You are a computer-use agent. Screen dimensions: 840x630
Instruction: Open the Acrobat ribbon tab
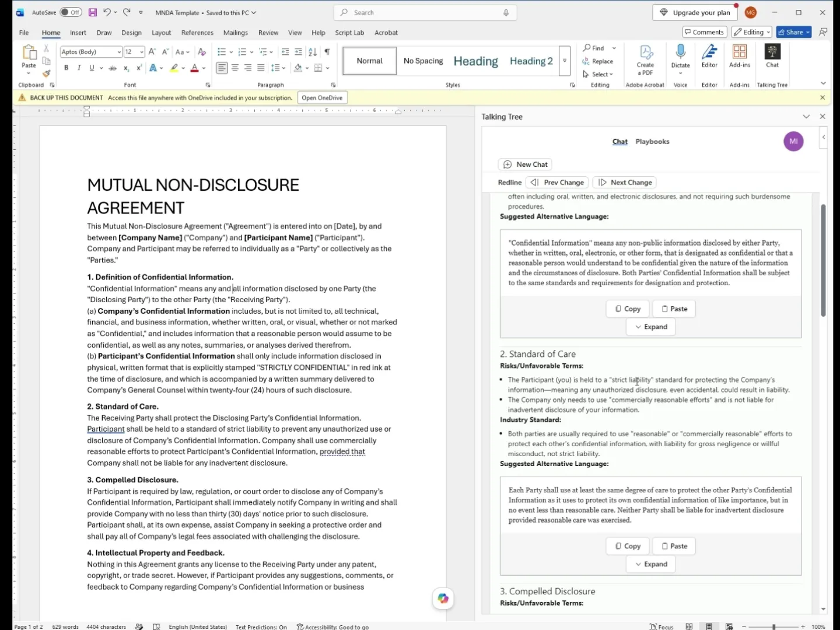click(x=386, y=33)
